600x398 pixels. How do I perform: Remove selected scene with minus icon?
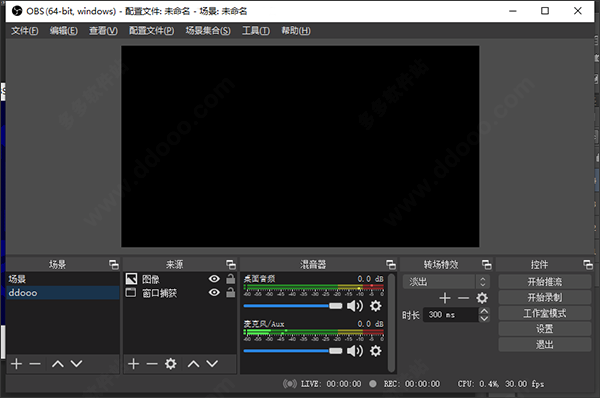pos(35,364)
